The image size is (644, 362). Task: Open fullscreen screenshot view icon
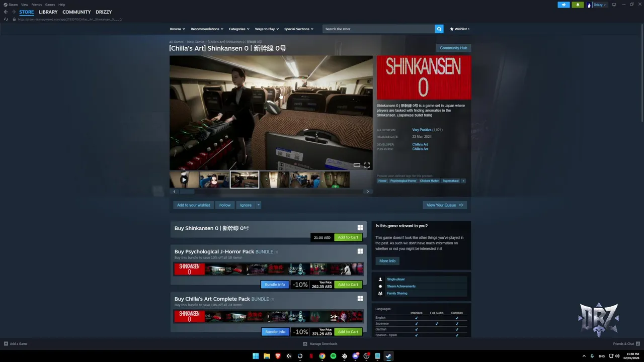[367, 165]
